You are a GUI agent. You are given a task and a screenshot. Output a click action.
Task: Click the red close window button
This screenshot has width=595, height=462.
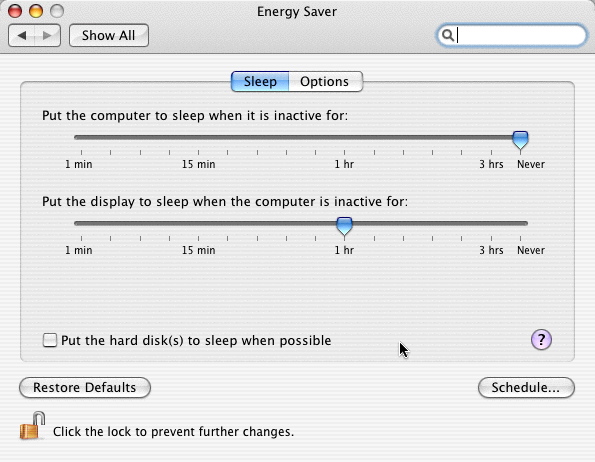tap(15, 11)
